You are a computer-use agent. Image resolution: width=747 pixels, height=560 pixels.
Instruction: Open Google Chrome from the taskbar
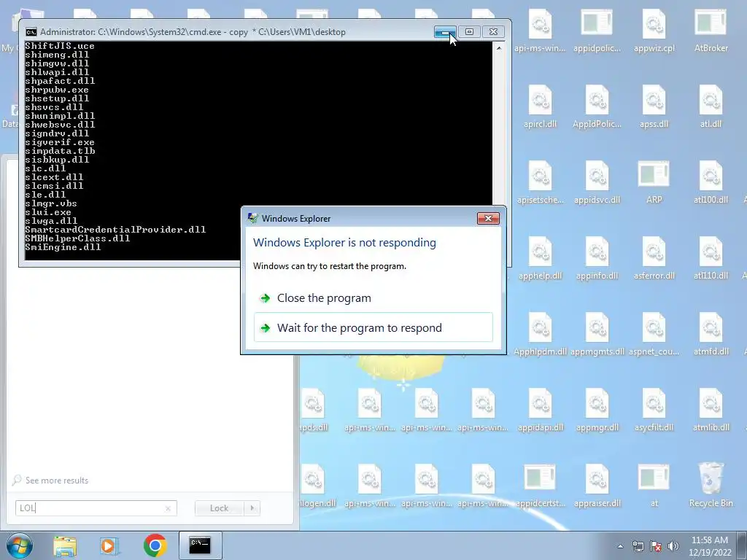tap(155, 545)
